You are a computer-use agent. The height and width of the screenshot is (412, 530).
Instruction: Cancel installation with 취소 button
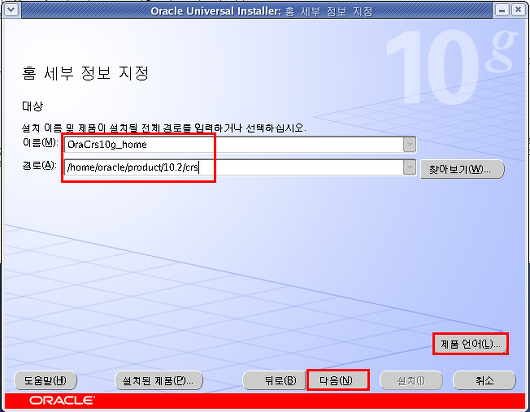484,381
